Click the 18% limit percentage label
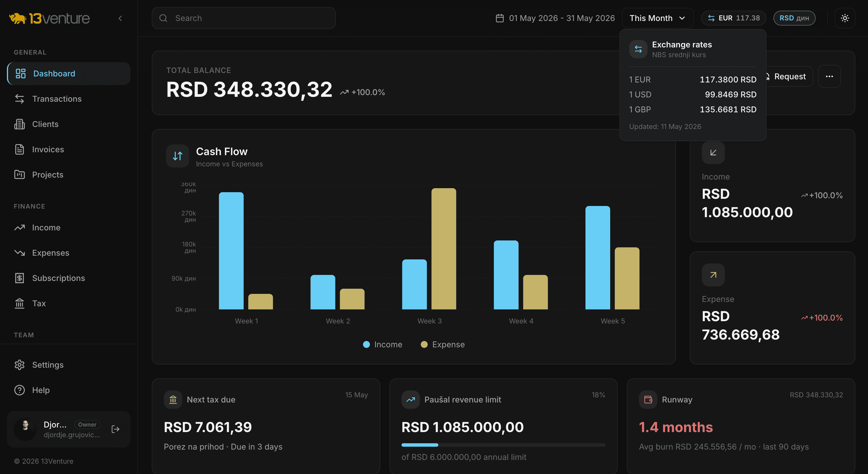Viewport: 868px width, 474px height. 598,395
